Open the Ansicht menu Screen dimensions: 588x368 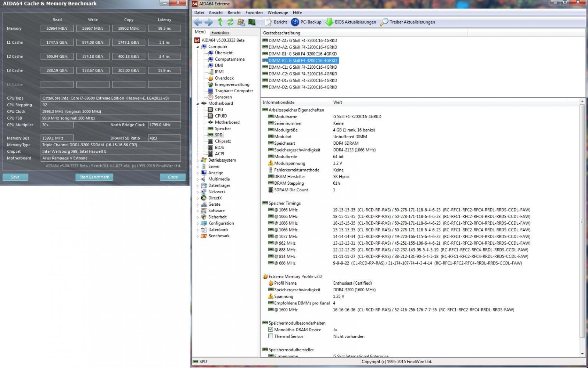(x=216, y=12)
